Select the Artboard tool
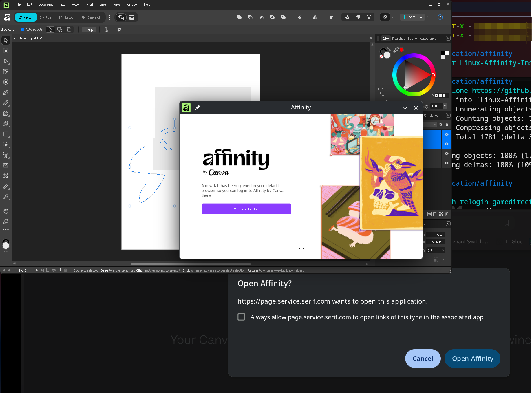The height and width of the screenshot is (393, 532). tap(6, 51)
